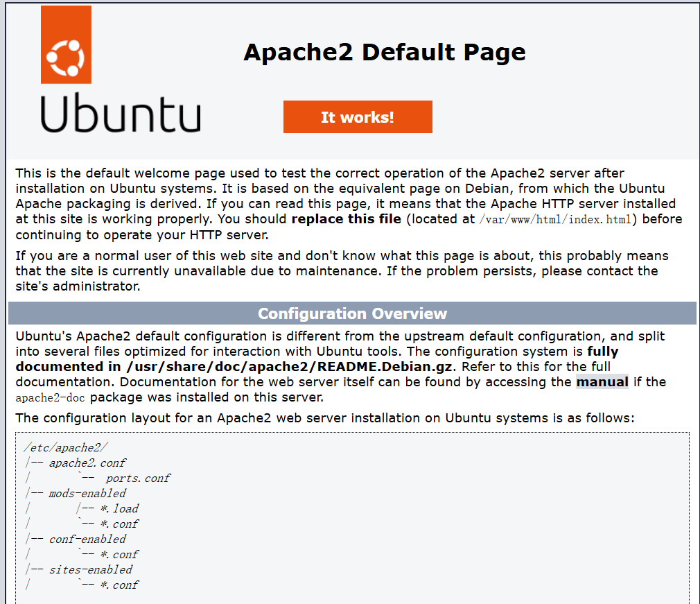
Task: Click the 'It works!' orange banner
Action: pos(358,117)
